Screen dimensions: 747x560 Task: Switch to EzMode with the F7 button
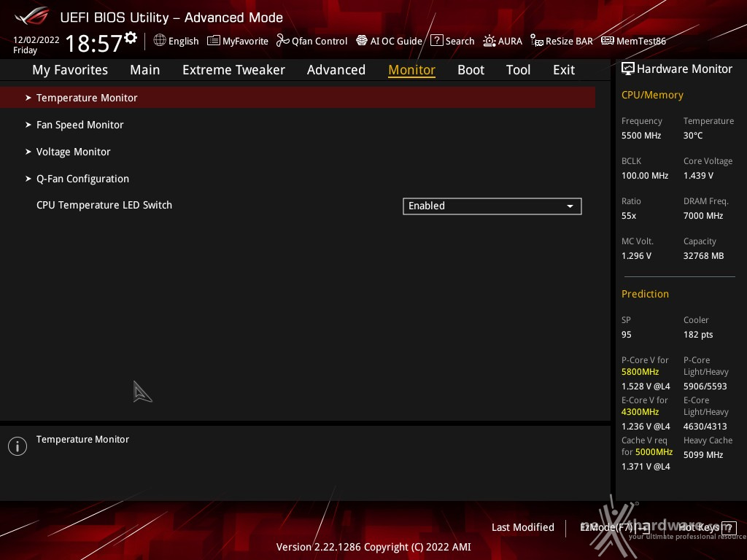[614, 528]
